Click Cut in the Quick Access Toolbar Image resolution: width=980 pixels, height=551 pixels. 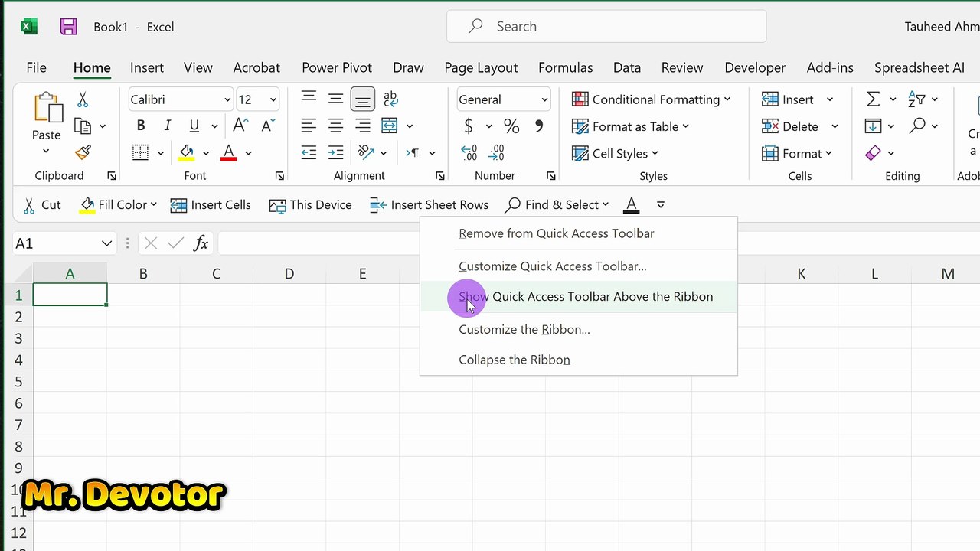click(42, 204)
